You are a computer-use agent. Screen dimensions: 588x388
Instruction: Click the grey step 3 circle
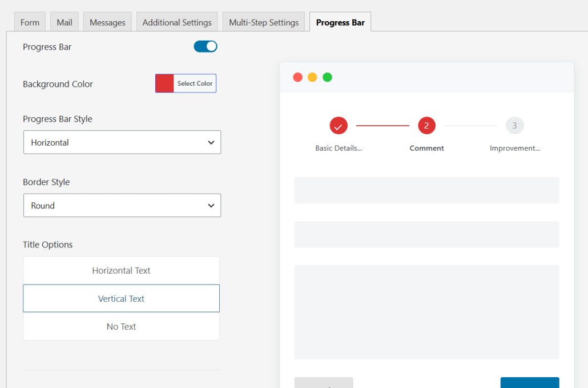[x=514, y=126]
